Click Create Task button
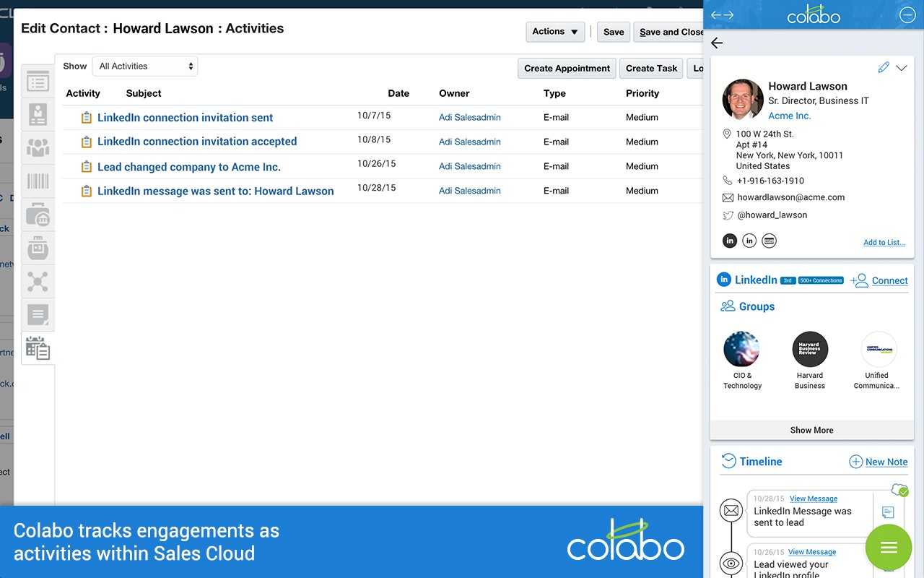Viewport: 924px width, 578px height. point(651,69)
